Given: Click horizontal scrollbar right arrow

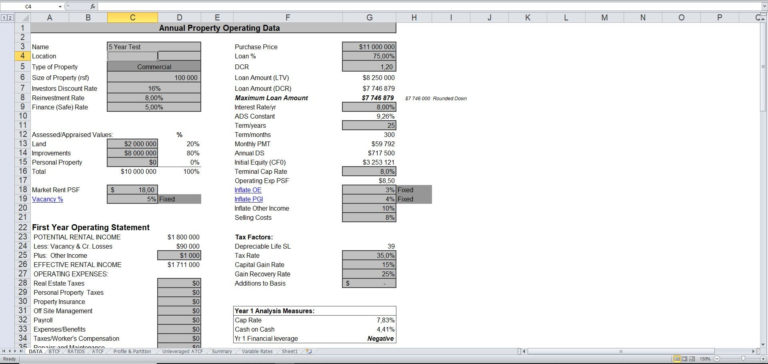Looking at the screenshot, I should 753,351.
